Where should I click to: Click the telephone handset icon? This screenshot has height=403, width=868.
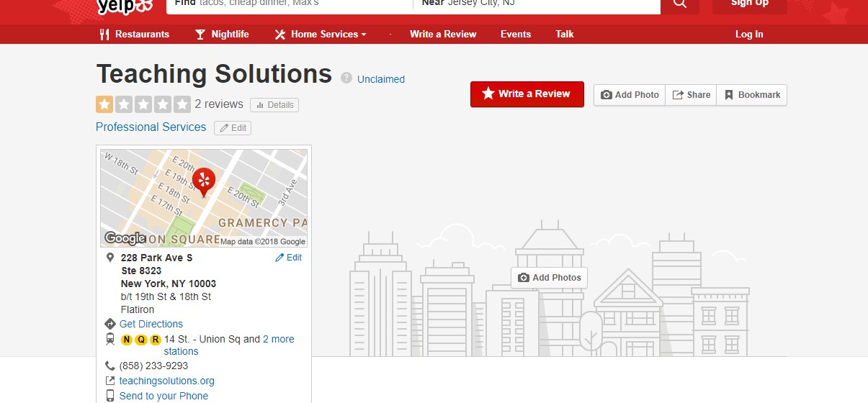tap(110, 366)
